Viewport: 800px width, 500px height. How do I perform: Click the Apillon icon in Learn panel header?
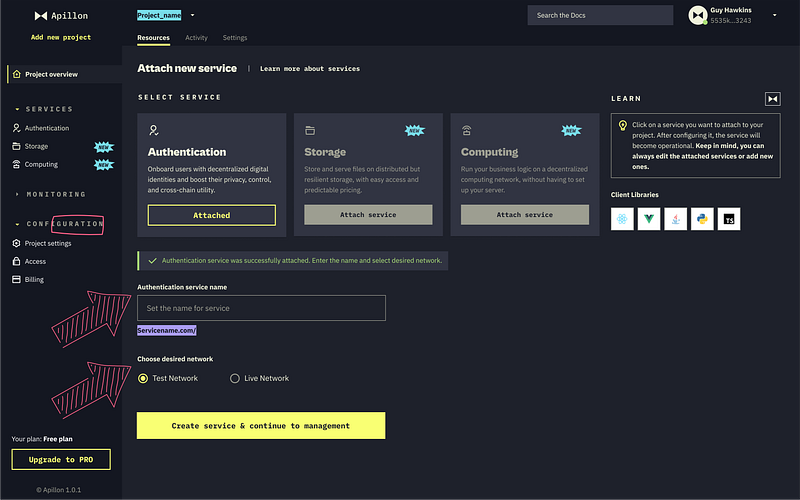click(x=772, y=98)
